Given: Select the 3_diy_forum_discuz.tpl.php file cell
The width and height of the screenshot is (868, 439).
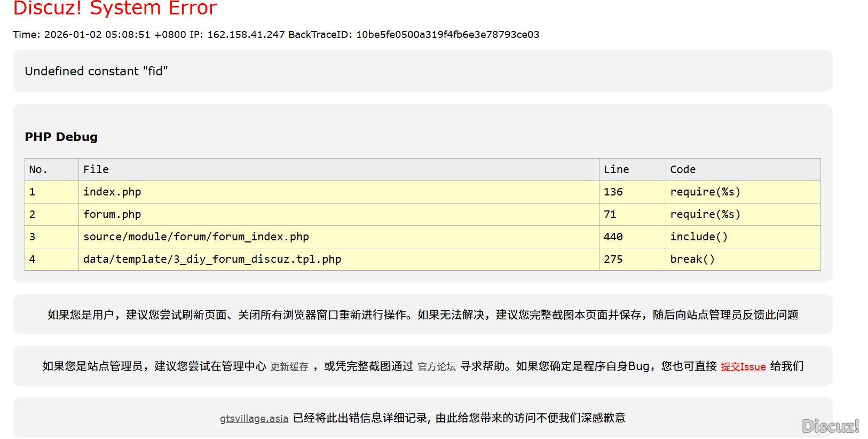Looking at the screenshot, I should (212, 259).
